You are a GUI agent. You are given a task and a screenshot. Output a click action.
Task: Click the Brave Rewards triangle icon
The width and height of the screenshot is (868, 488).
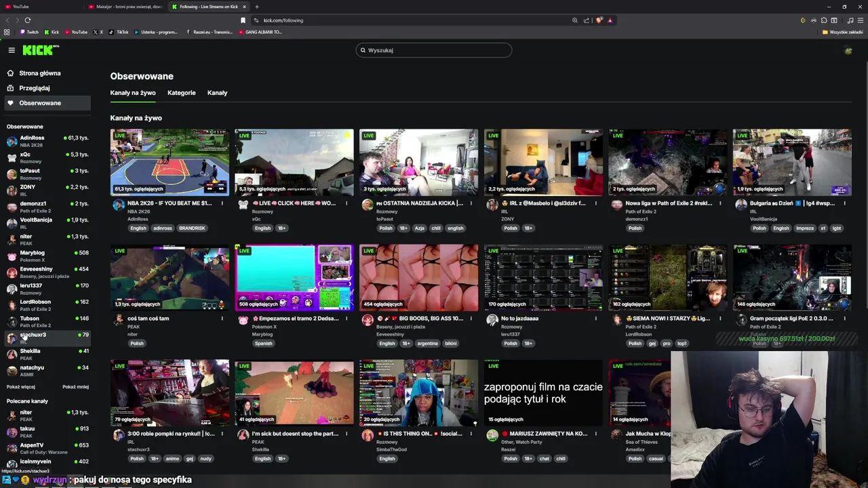coord(610,20)
